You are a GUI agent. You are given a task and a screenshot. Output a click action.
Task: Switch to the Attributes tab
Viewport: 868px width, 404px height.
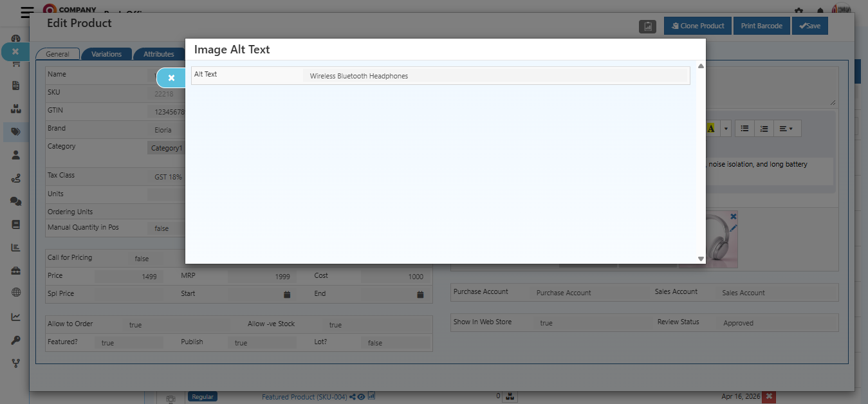coord(158,53)
